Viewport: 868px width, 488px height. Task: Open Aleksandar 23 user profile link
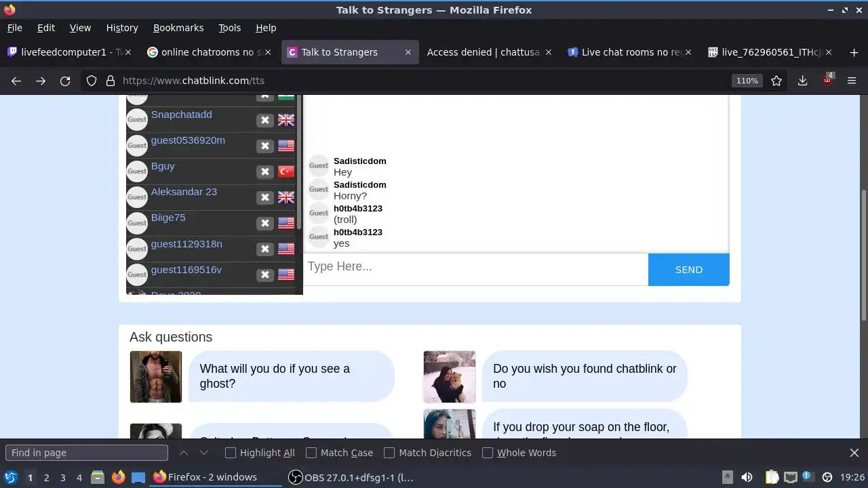click(184, 192)
